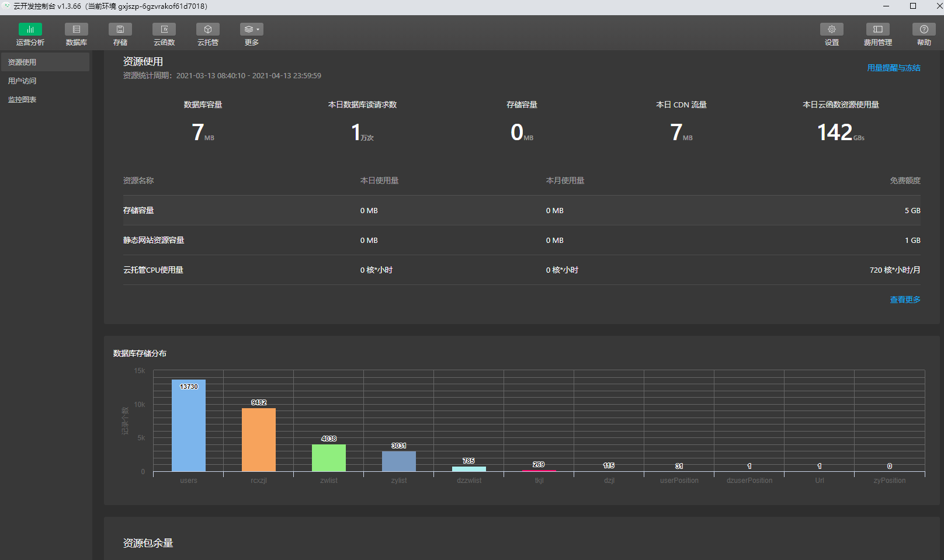This screenshot has width=944, height=560.
Task: Click the 免费额度 column header
Action: coord(905,180)
